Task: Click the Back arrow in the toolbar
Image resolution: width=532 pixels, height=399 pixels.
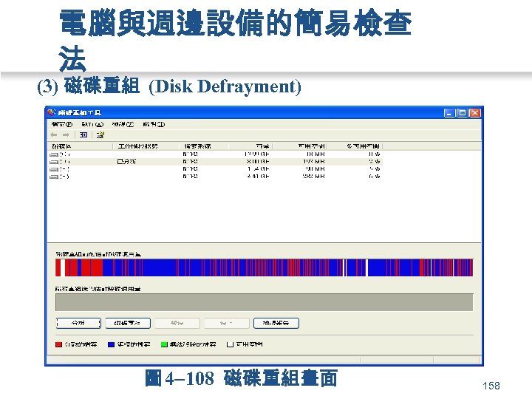Action: tap(54, 135)
